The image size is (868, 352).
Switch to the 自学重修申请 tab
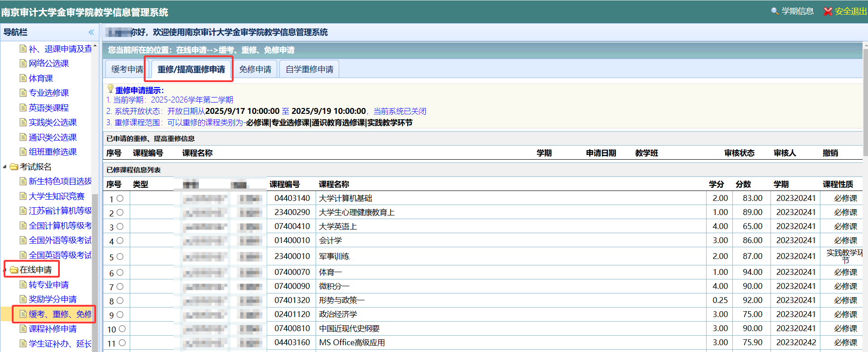point(309,69)
